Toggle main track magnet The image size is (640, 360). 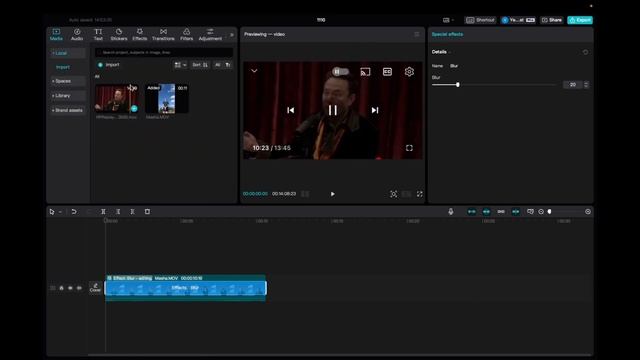[x=471, y=212]
